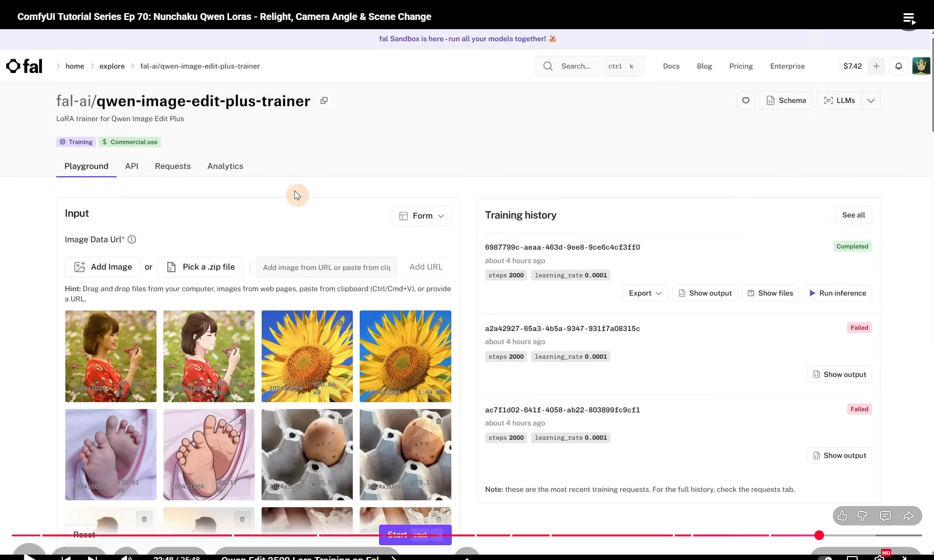Image resolution: width=934 pixels, height=560 pixels.
Task: Click the image URL input field
Action: 326,267
